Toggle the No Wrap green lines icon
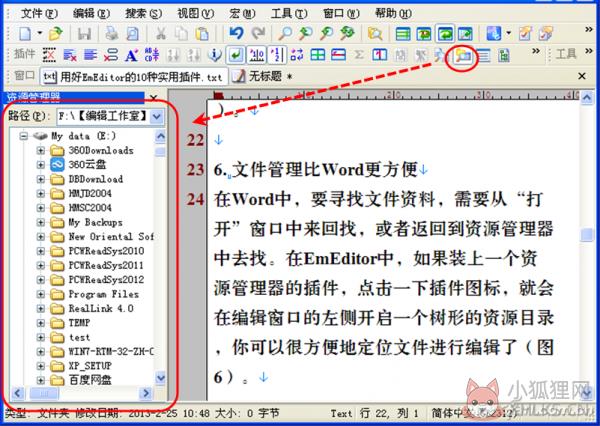600x426 pixels. [403, 34]
